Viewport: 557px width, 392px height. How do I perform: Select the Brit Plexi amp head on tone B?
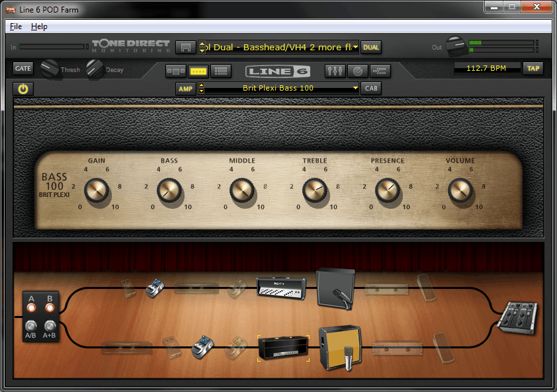coord(283,348)
